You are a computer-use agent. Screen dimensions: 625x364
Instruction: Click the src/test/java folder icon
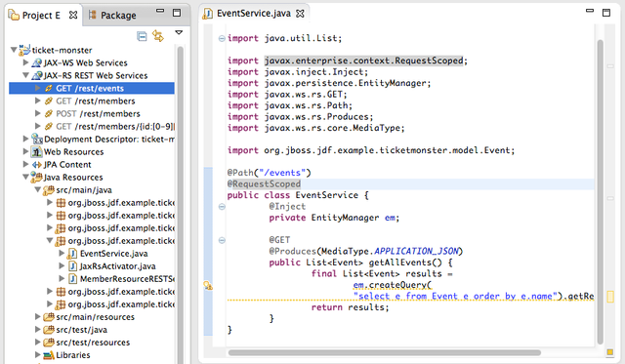49,330
